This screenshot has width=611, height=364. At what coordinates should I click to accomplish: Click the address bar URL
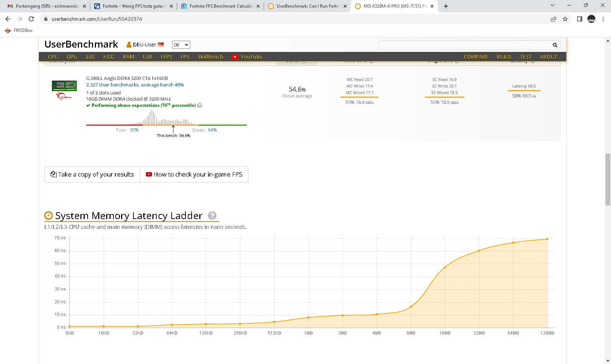[97, 19]
